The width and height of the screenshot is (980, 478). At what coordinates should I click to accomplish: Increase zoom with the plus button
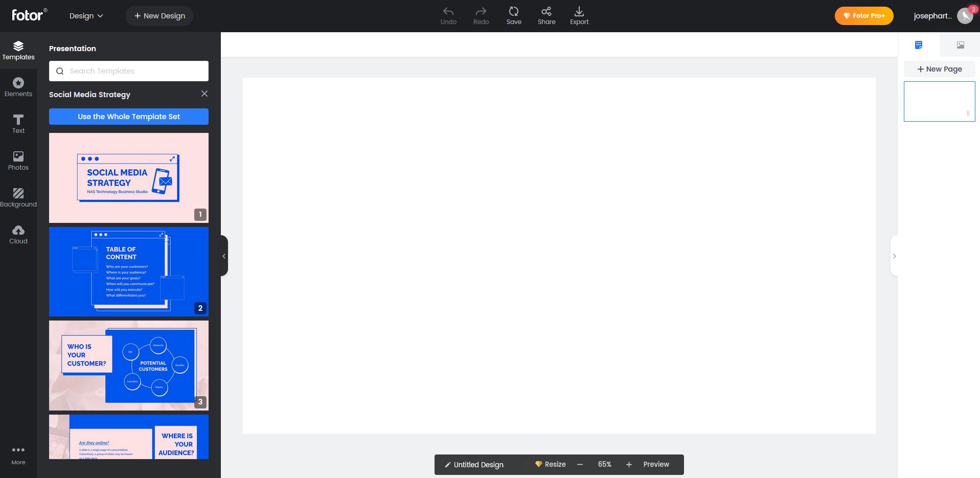(x=629, y=464)
